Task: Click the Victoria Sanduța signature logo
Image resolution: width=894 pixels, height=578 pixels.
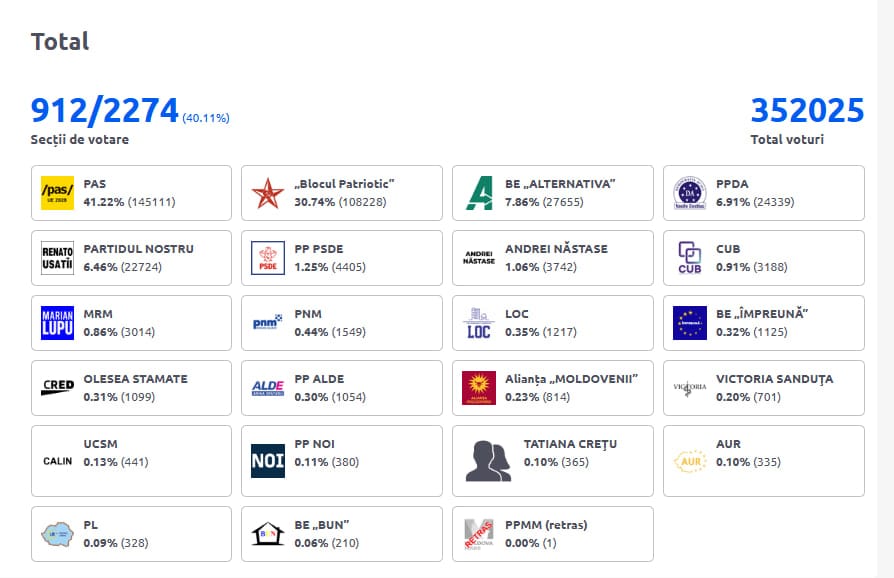Action: 690,388
